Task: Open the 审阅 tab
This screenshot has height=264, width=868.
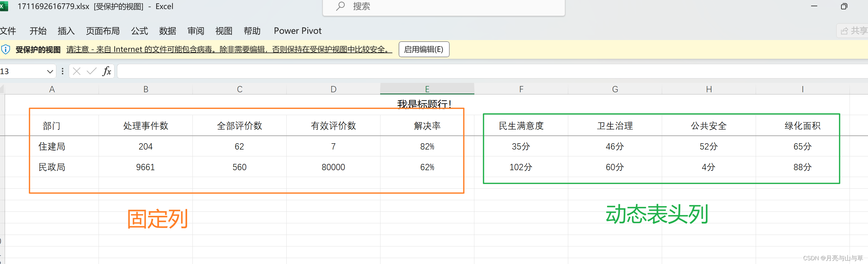Action: [x=196, y=31]
